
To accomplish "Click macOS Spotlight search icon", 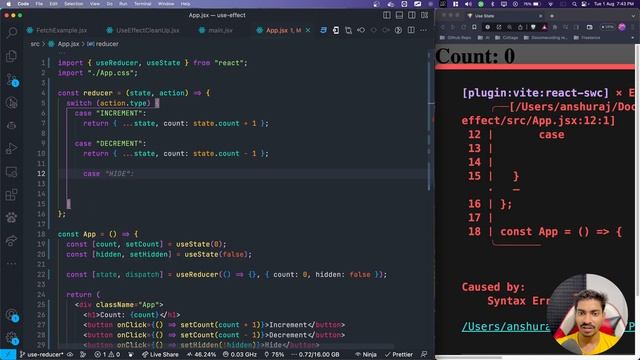I will [574, 4].
